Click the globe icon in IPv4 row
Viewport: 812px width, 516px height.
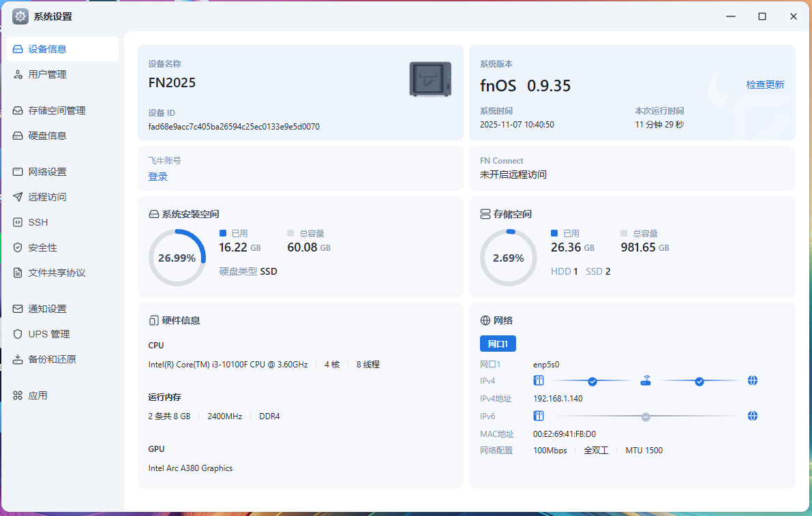coord(753,381)
